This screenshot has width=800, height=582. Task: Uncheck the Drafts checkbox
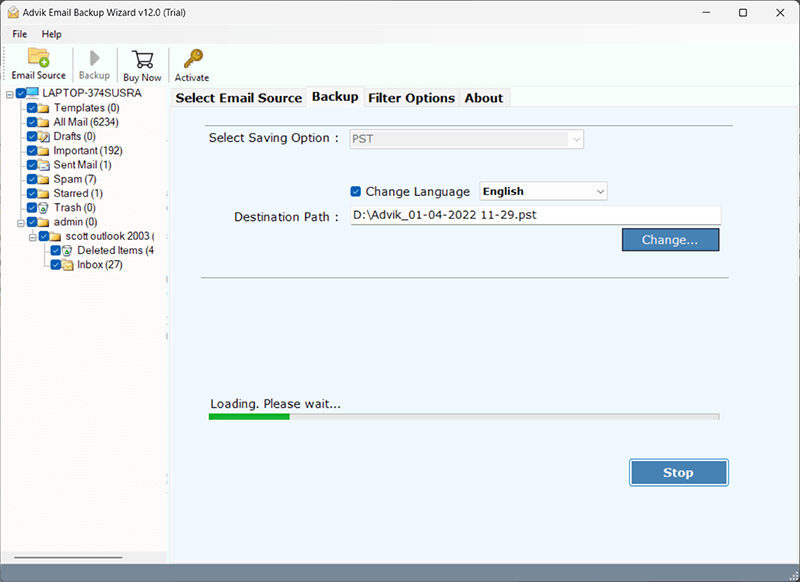point(32,136)
